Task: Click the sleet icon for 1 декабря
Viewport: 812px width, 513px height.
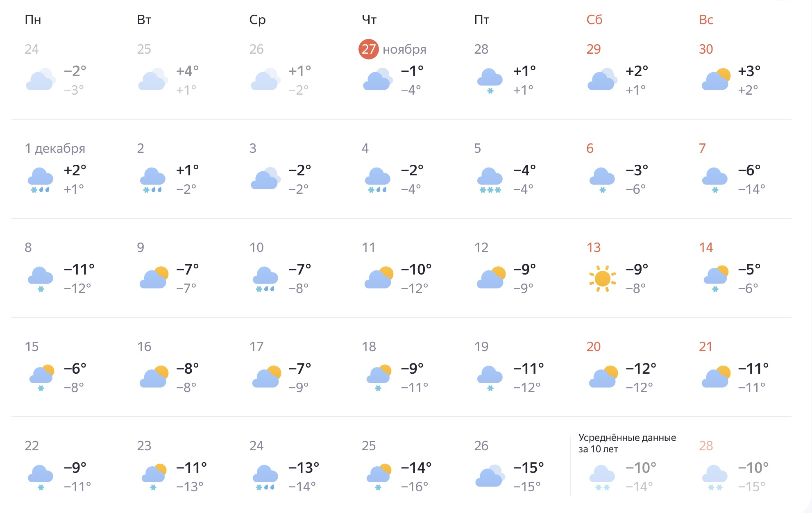Action: pyautogui.click(x=41, y=180)
